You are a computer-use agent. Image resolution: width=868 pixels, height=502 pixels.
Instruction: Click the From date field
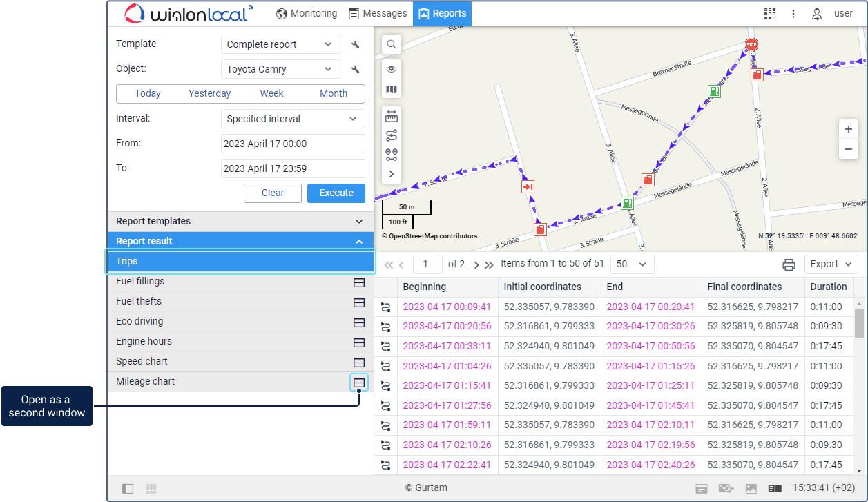(x=293, y=144)
